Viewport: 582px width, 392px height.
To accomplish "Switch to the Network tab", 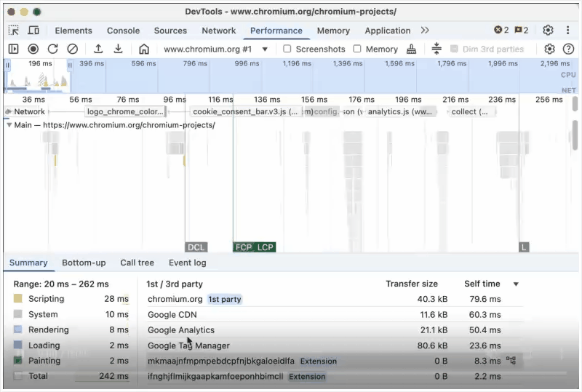I will point(219,31).
